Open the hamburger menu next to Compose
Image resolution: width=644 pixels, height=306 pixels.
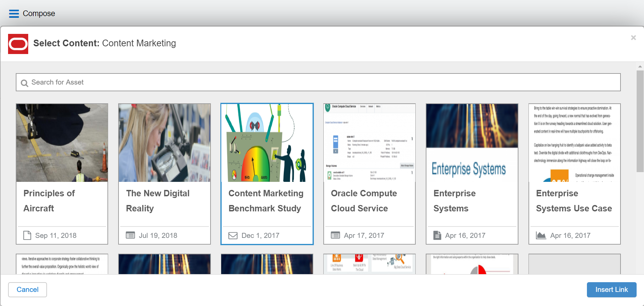[14, 14]
